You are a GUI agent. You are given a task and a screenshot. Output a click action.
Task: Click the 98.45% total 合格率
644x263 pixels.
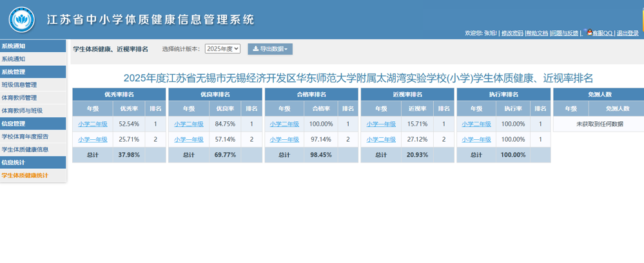tap(321, 155)
